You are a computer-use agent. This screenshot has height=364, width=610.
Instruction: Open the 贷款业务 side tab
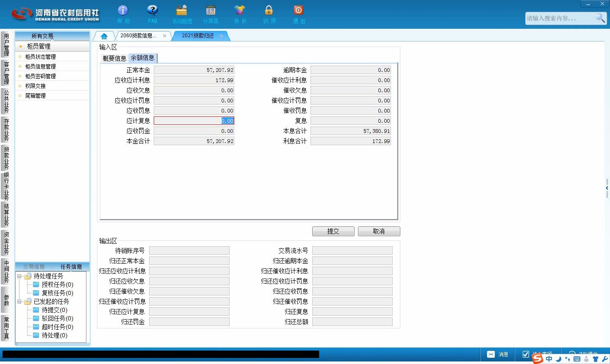coord(6,158)
